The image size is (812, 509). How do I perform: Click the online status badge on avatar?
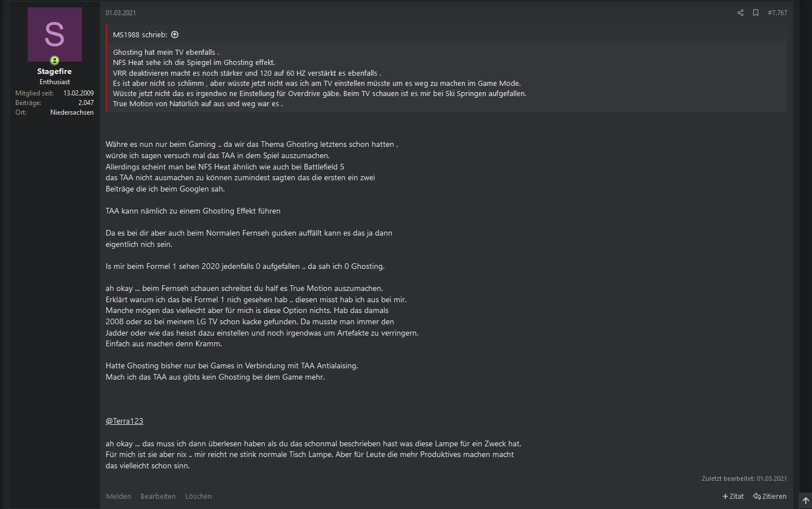[x=55, y=60]
